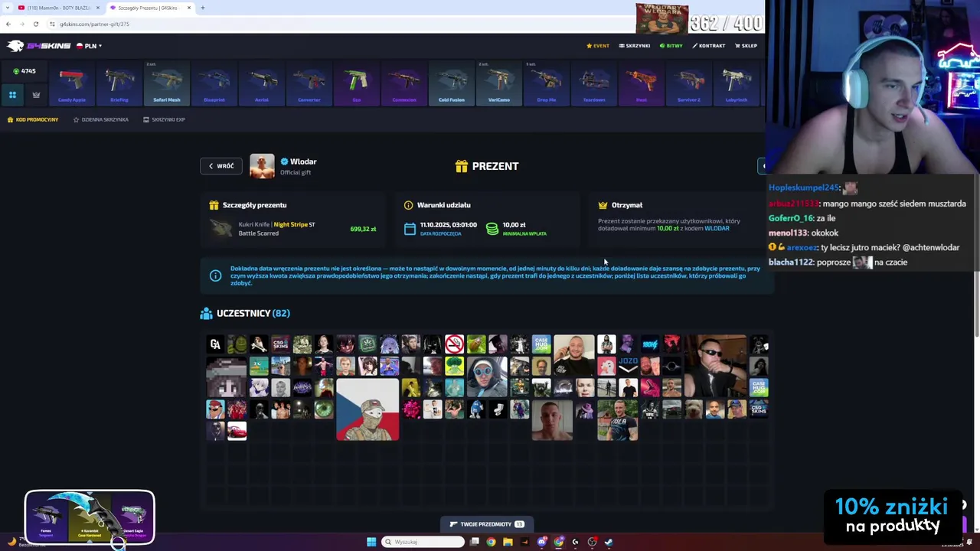Viewport: 980px width, 551px height.
Task: Open Steam from taskbar
Action: (609, 542)
